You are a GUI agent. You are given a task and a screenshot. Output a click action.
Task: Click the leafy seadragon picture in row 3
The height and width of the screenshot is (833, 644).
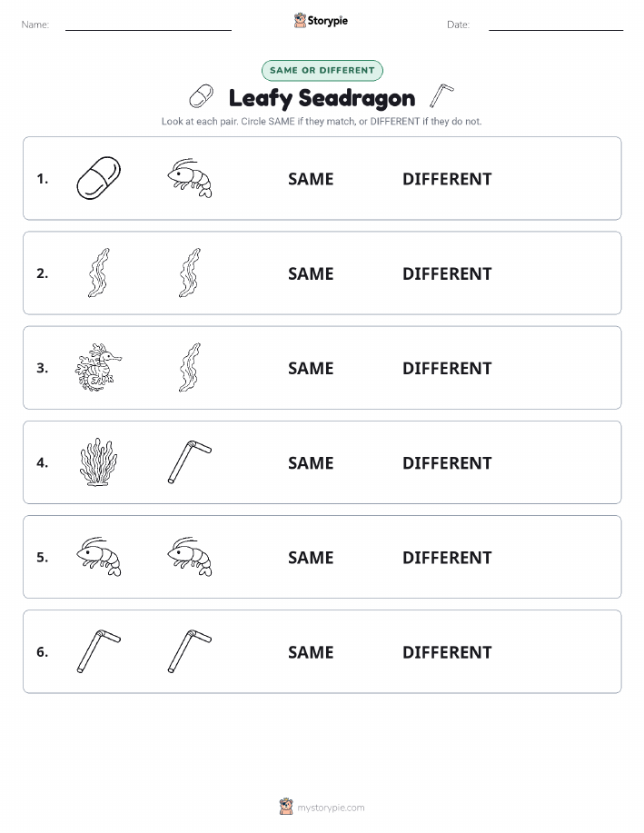click(98, 367)
